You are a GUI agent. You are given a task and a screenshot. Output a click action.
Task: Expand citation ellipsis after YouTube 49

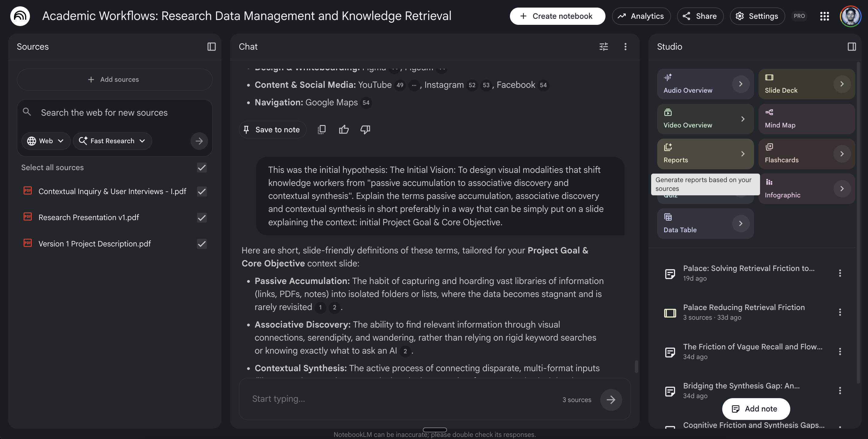coord(414,85)
